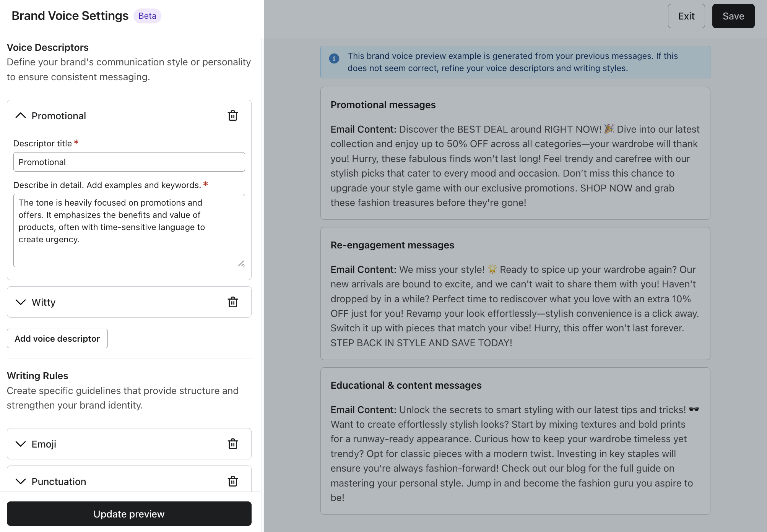This screenshot has width=767, height=532.
Task: Expand the Punctuation writing rule
Action: pyautogui.click(x=21, y=482)
